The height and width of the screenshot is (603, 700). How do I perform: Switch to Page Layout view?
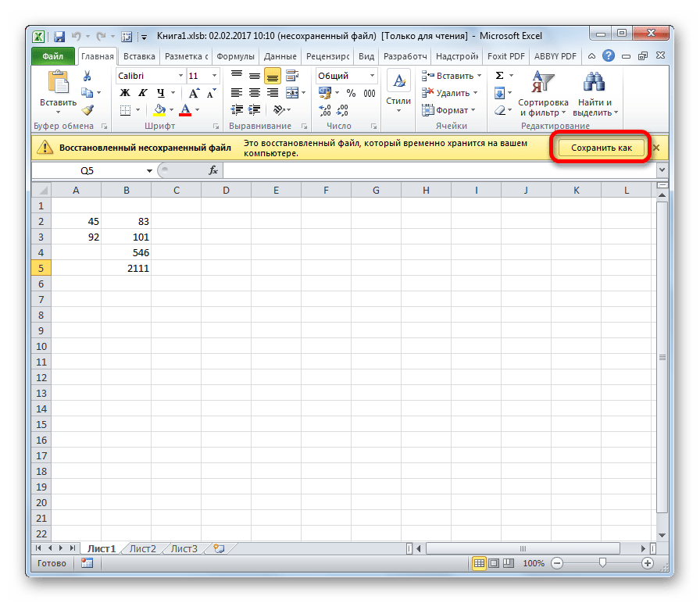point(493,563)
